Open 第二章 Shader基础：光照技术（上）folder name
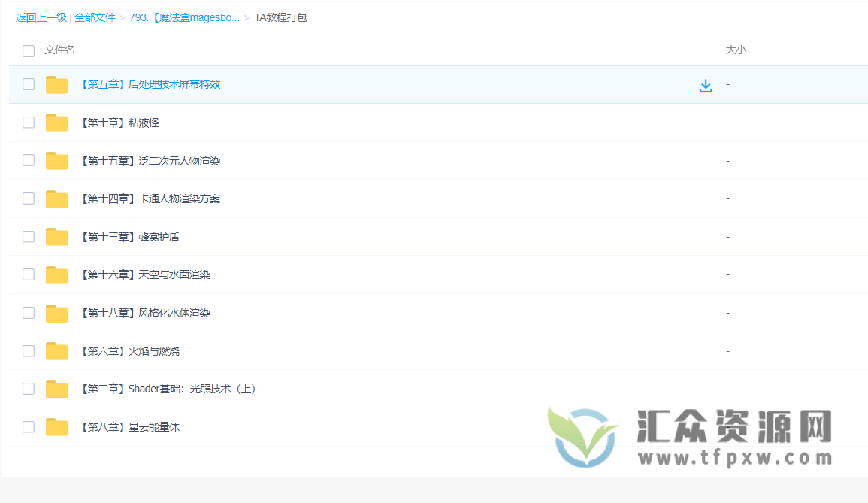This screenshot has height=503, width=868. pyautogui.click(x=168, y=389)
